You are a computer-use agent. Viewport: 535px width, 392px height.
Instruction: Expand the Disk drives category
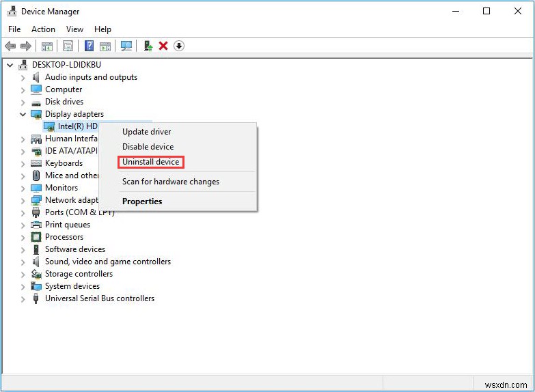pyautogui.click(x=23, y=102)
